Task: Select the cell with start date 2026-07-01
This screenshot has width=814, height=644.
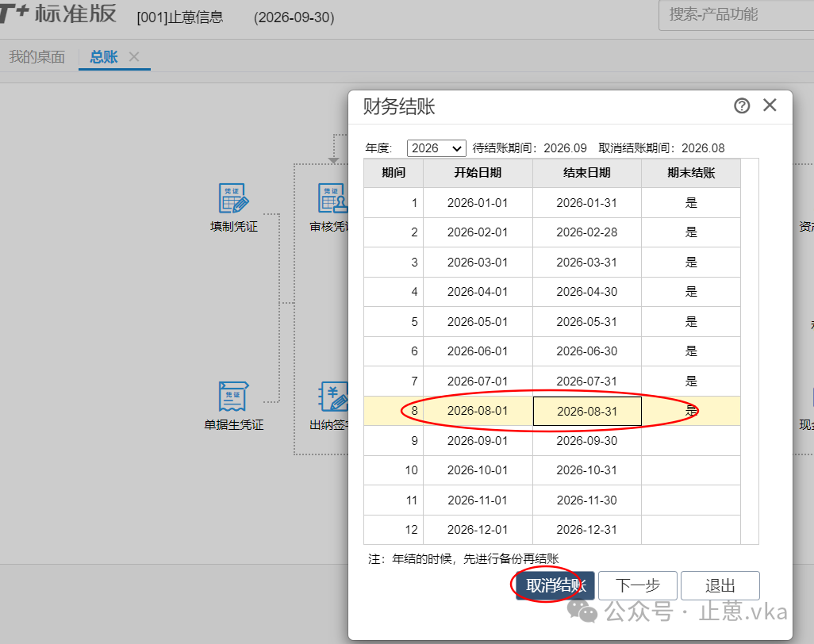Action: click(478, 381)
